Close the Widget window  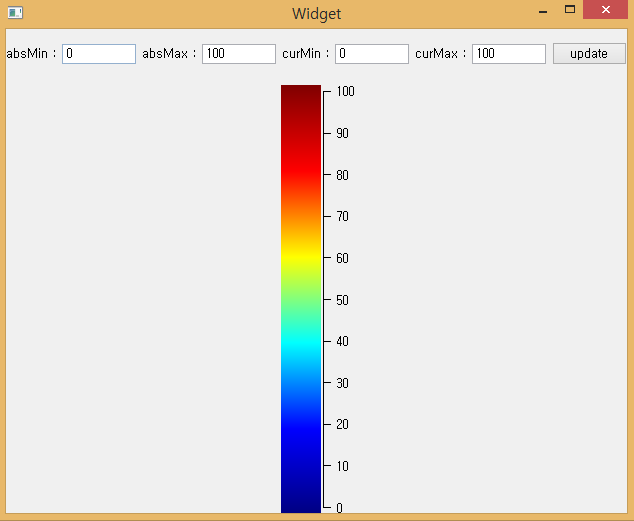[605, 10]
